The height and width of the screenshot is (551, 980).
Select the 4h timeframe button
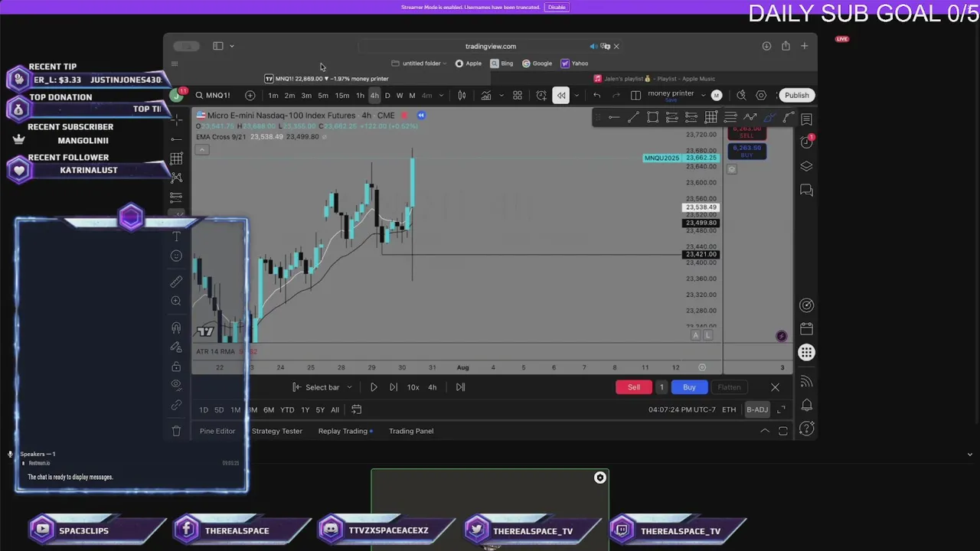(374, 96)
